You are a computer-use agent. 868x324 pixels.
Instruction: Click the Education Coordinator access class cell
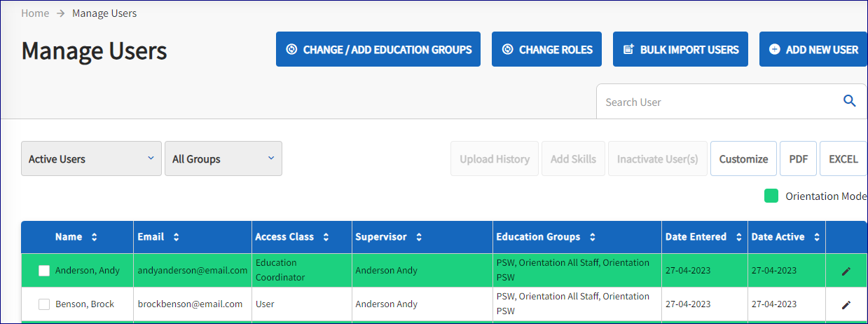302,270
